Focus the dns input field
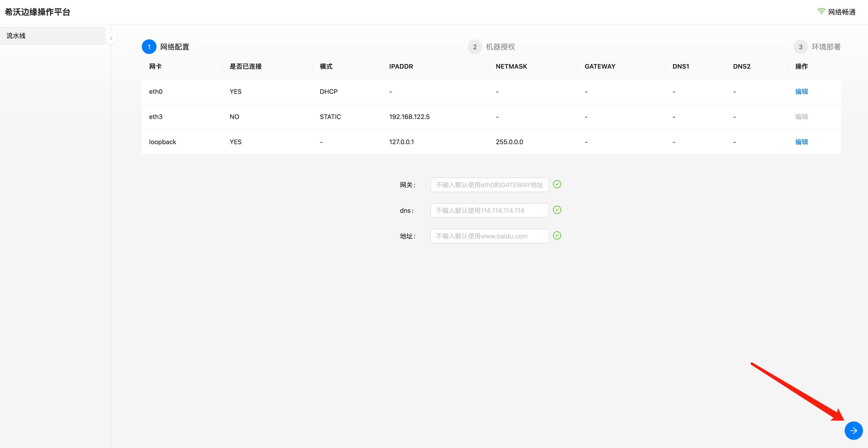Viewport: 868px width, 448px height. [x=489, y=210]
